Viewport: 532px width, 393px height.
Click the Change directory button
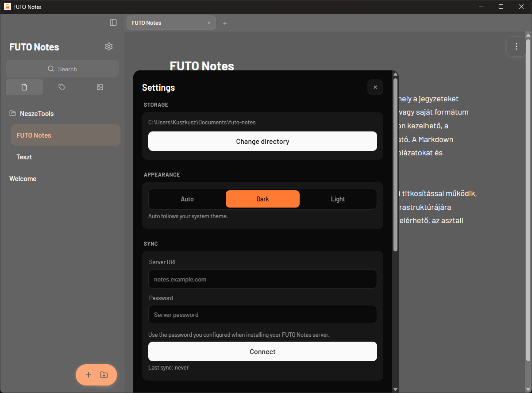(262, 141)
